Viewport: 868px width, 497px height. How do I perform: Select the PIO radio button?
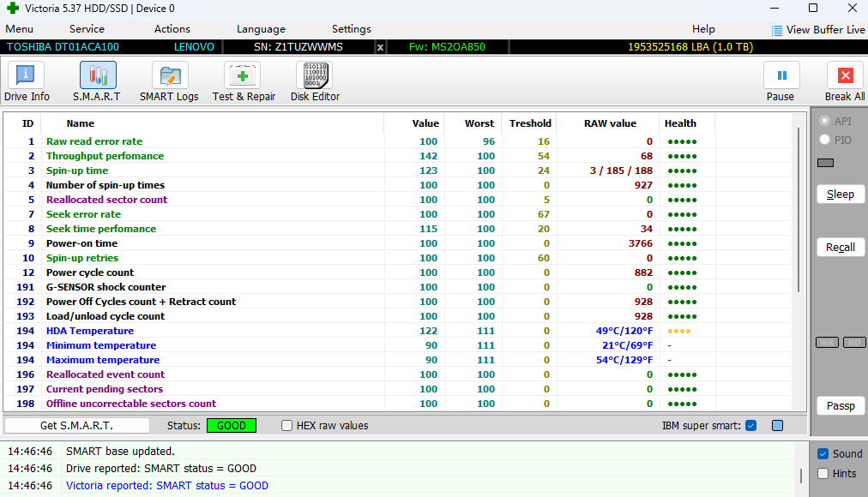click(x=825, y=140)
